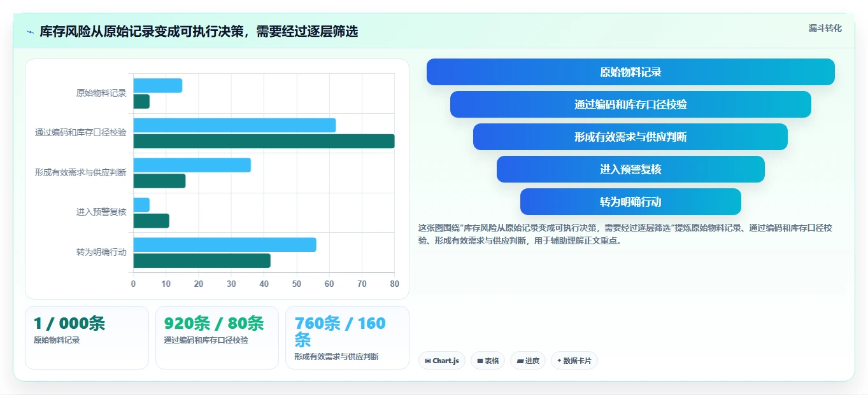Screen dimensions: 868x395
Task: Click the dark teal bar for 通过编码和库存口径校验
Action: point(264,141)
